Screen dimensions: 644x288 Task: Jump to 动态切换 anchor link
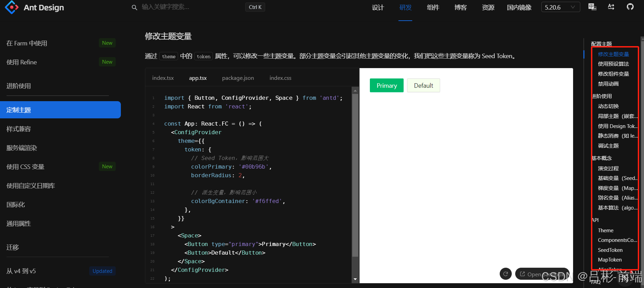pos(608,106)
